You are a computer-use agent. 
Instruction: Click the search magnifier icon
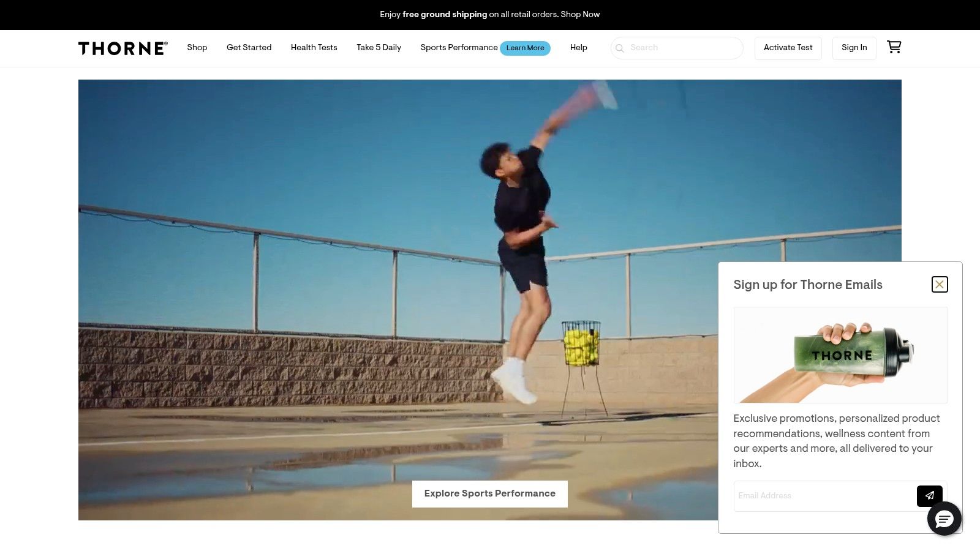(620, 48)
